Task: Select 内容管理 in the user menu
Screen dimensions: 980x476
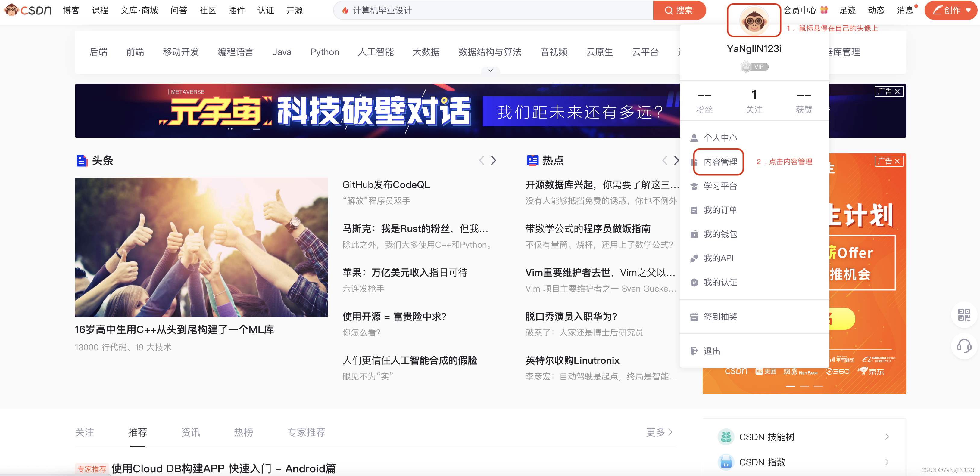Action: click(x=720, y=162)
